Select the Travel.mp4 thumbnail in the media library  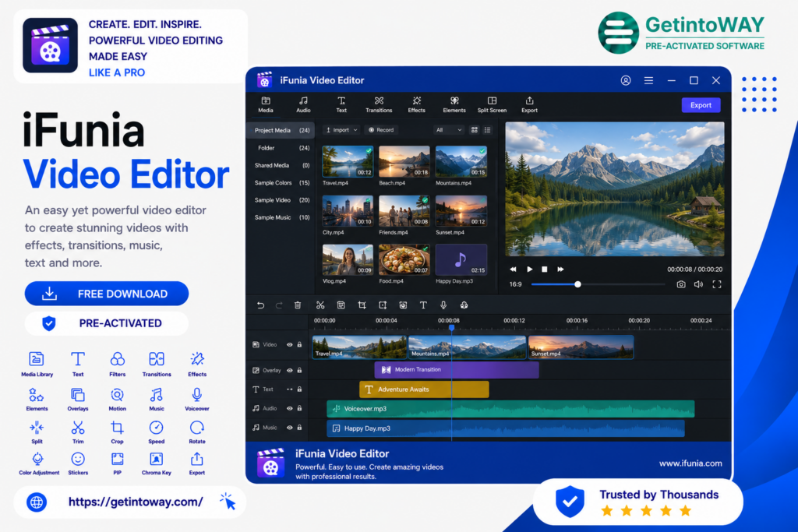click(348, 161)
